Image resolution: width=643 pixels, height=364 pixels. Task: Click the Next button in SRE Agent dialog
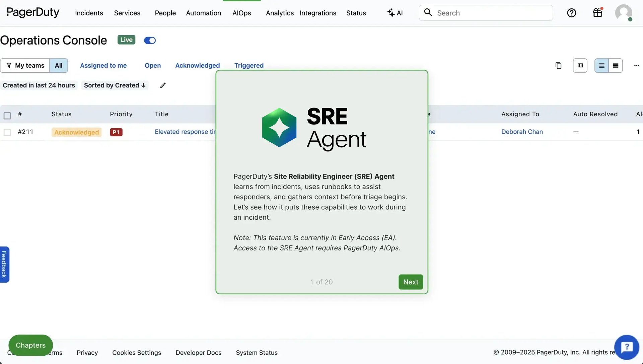coord(411,282)
